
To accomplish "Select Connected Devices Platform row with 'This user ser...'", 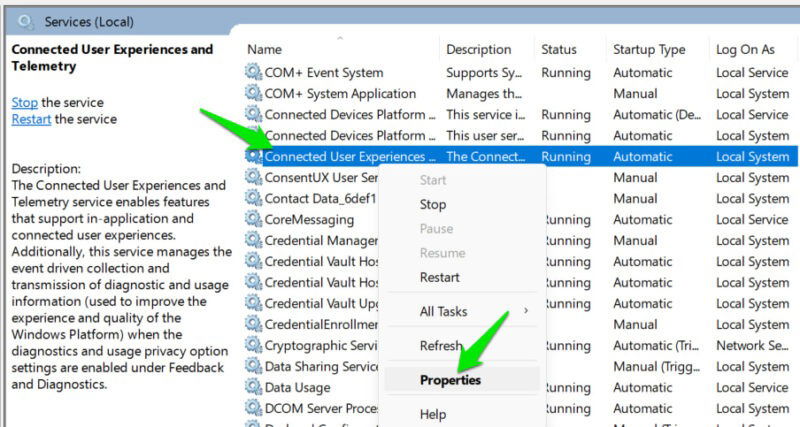I will tap(349, 136).
